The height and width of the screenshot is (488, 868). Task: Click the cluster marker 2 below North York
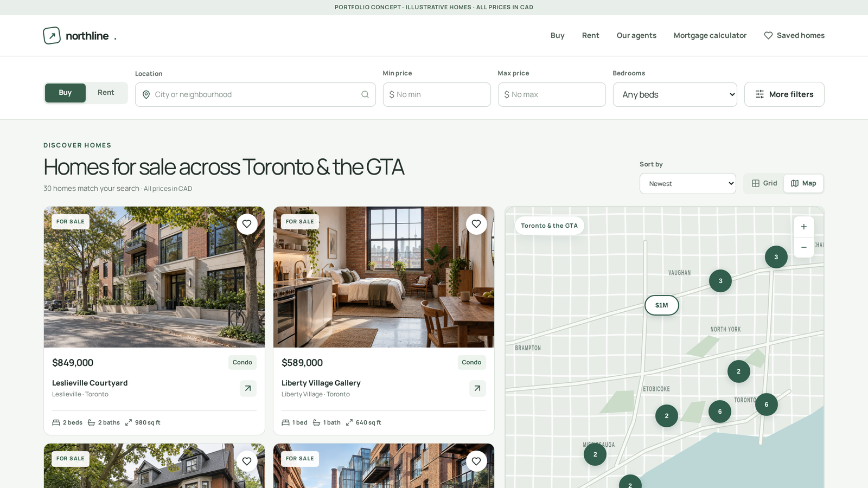click(739, 371)
